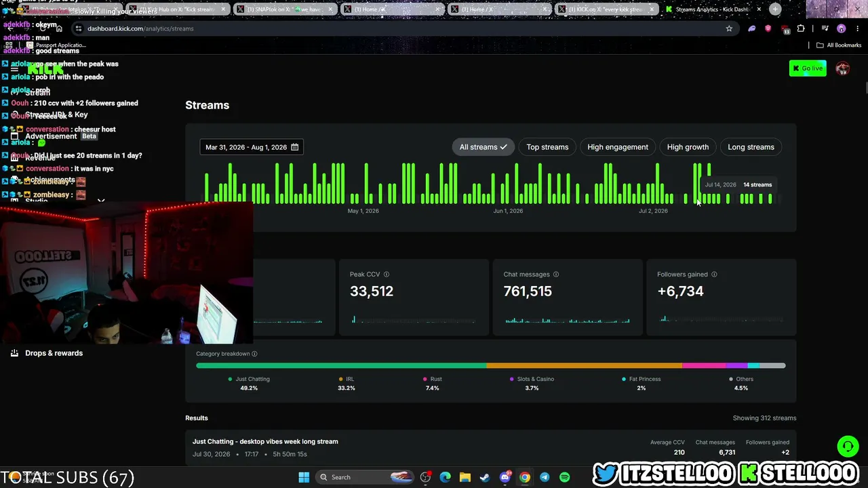Switch to the KICK on X browser tab
868x488 pixels.
click(x=606, y=9)
